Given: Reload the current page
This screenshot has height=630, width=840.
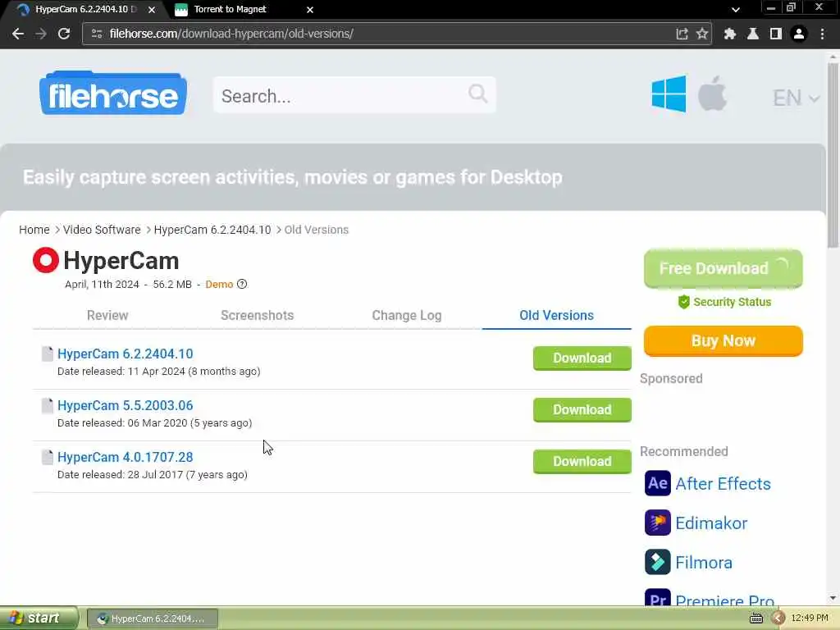Looking at the screenshot, I should point(64,34).
